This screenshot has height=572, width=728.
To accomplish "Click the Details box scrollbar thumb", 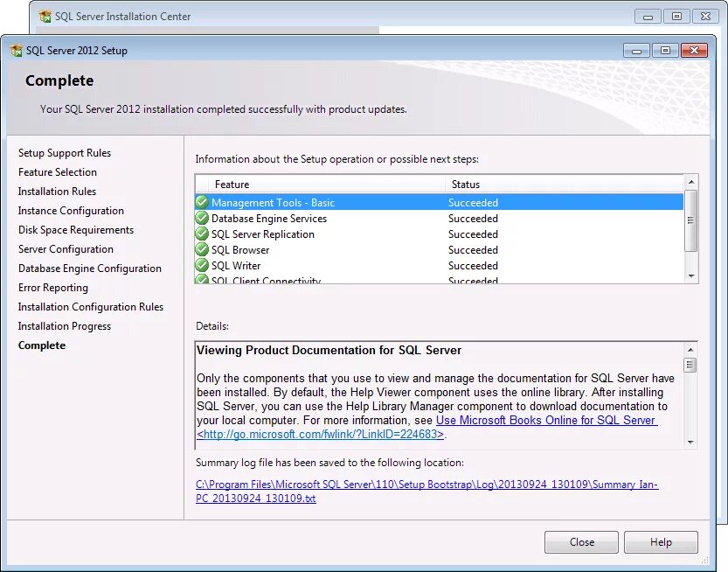I will click(690, 365).
